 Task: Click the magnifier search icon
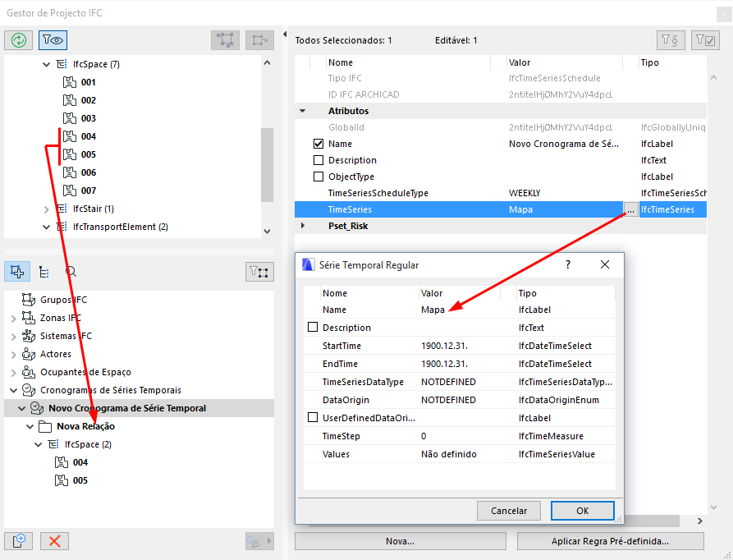71,272
